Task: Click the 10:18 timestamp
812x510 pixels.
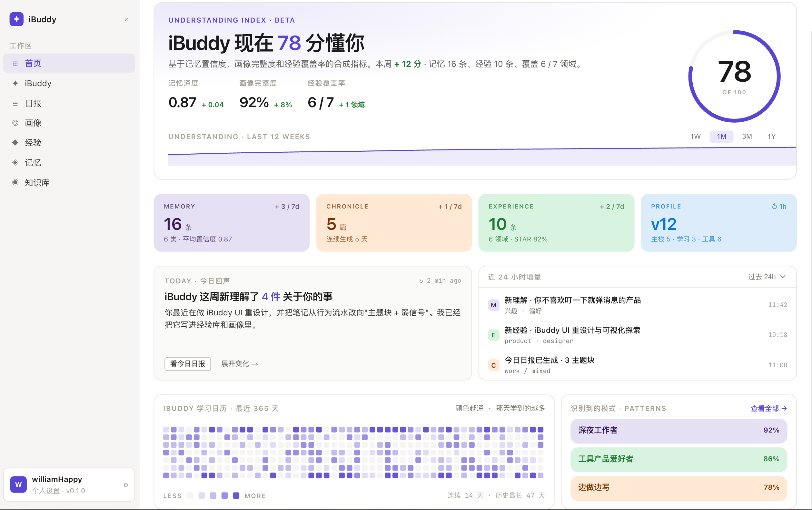Action: (777, 335)
